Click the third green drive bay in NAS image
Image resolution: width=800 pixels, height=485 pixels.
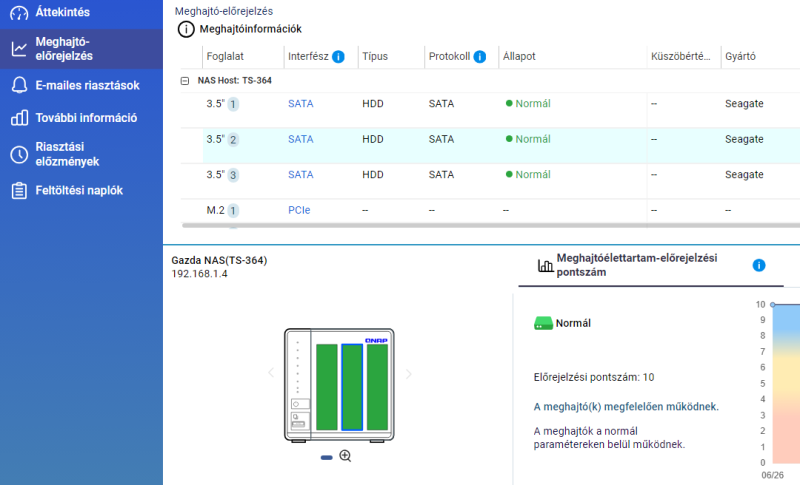[378, 387]
